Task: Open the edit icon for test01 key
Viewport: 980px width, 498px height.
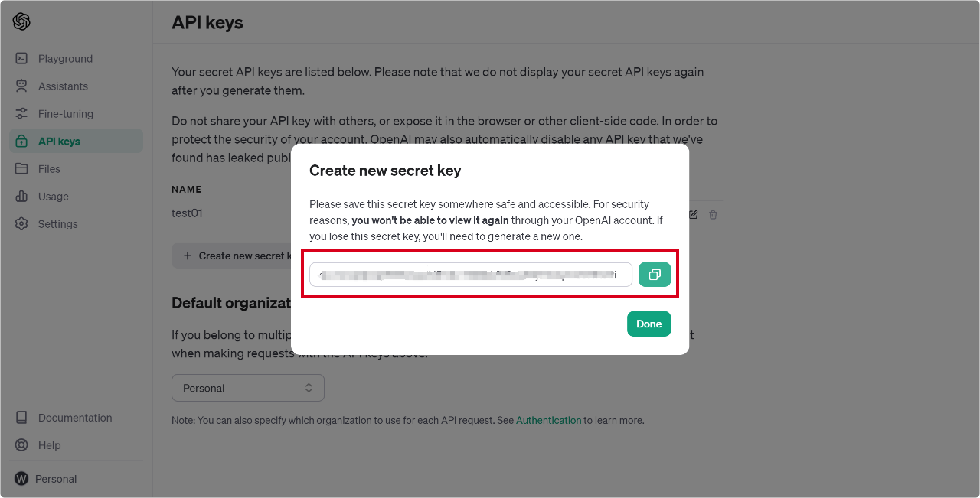Action: coord(693,215)
